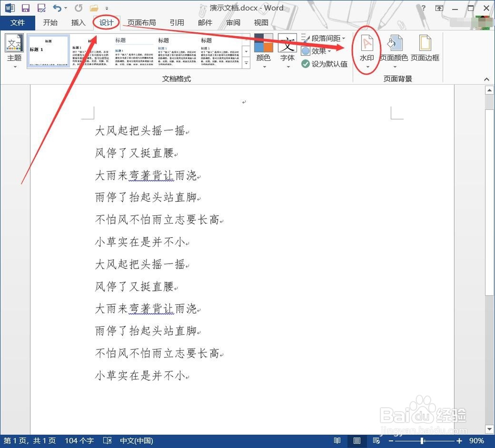Click the proofing errors icon in status bar
Image resolution: width=495 pixels, height=448 pixels.
[x=107, y=441]
